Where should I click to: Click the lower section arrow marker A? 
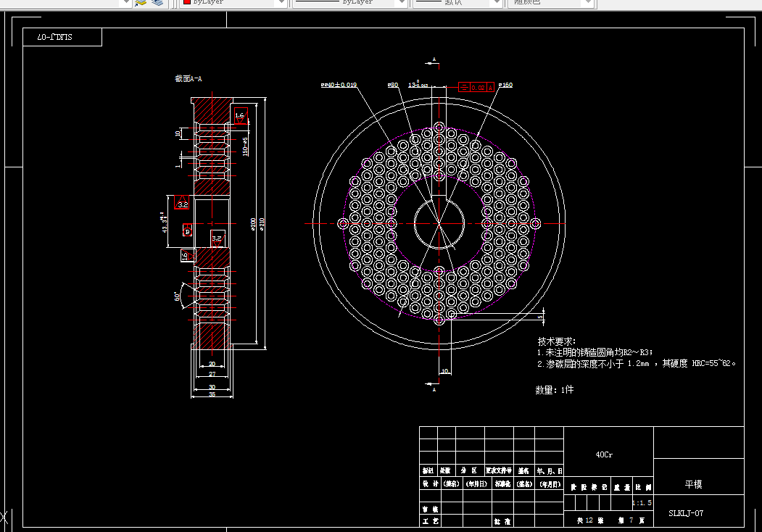(x=433, y=386)
